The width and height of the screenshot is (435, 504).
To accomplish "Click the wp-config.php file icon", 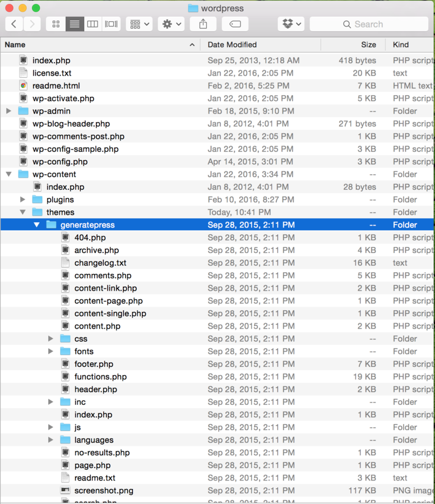I will (23, 161).
